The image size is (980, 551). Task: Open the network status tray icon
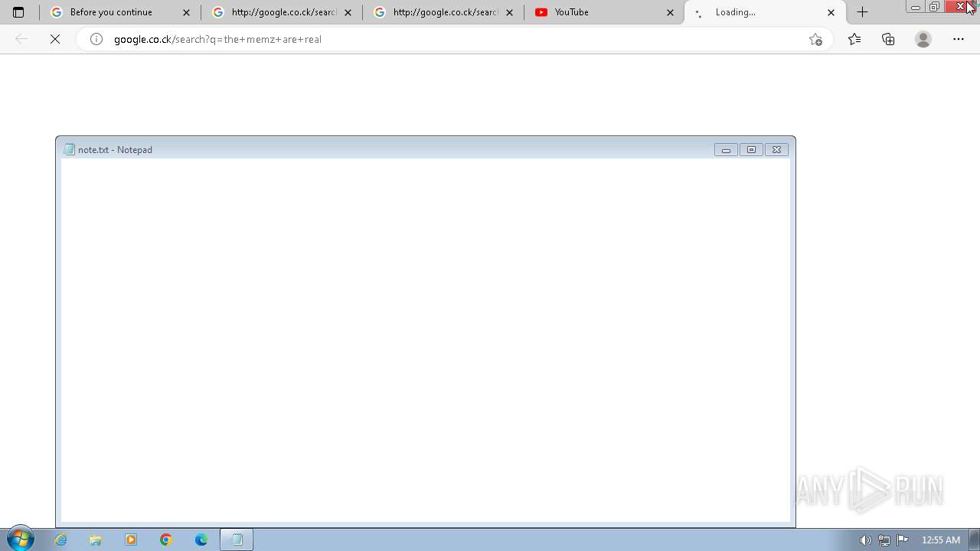(884, 540)
